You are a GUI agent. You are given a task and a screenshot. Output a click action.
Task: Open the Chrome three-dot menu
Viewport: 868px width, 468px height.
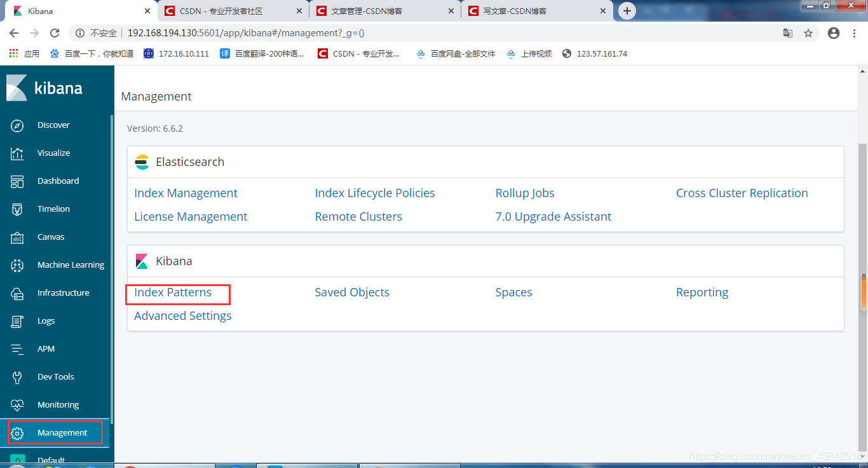[855, 33]
